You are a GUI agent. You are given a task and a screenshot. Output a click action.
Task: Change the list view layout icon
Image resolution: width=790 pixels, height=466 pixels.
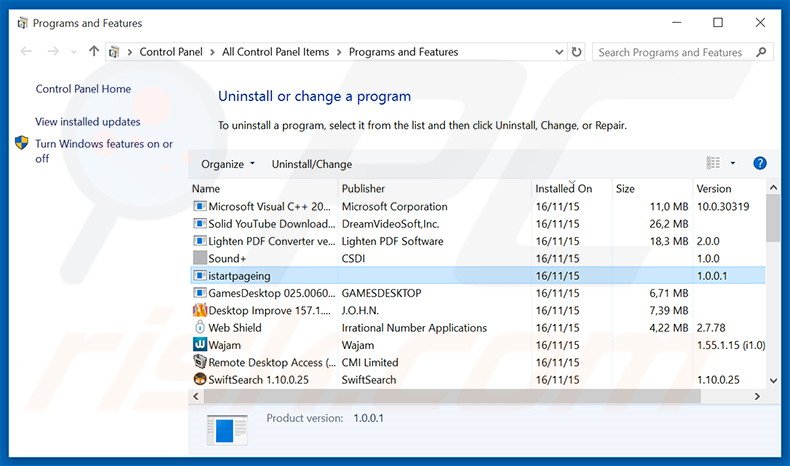(x=713, y=163)
